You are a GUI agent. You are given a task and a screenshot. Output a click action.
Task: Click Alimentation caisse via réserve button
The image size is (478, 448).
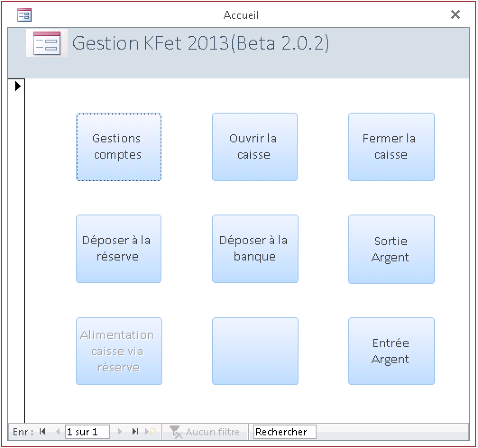coord(119,351)
